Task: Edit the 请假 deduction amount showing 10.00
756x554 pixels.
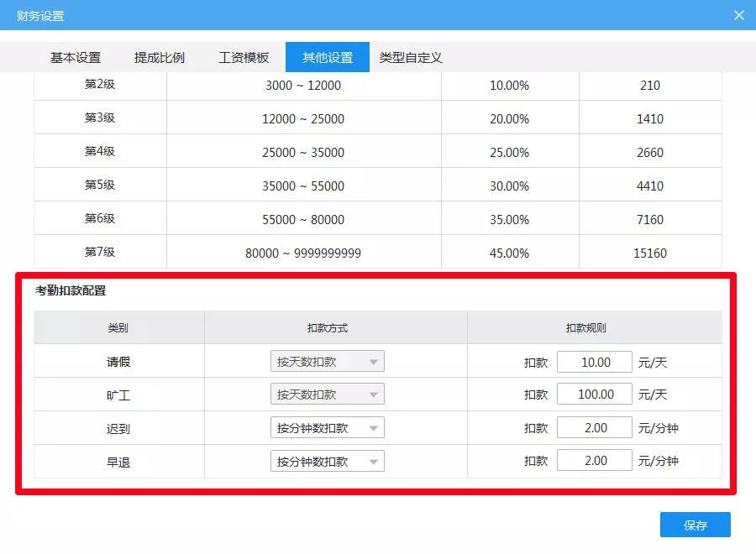Action: coord(595,361)
